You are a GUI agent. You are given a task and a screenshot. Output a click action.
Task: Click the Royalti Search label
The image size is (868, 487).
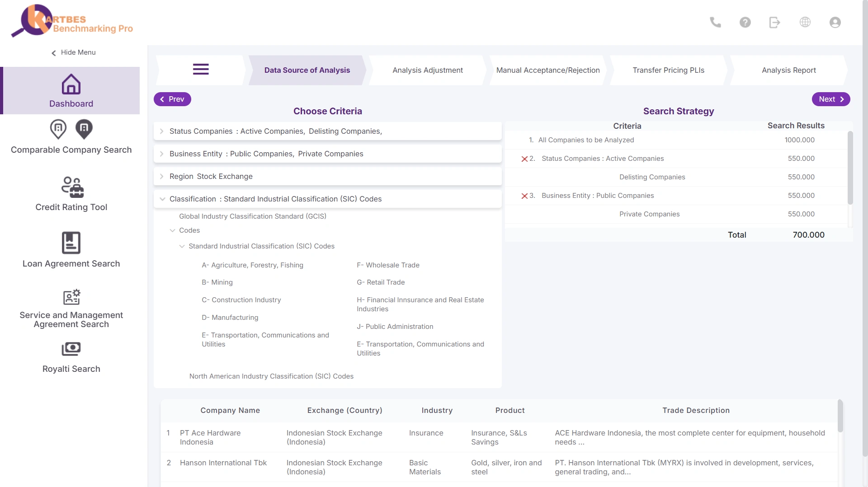pos(71,369)
